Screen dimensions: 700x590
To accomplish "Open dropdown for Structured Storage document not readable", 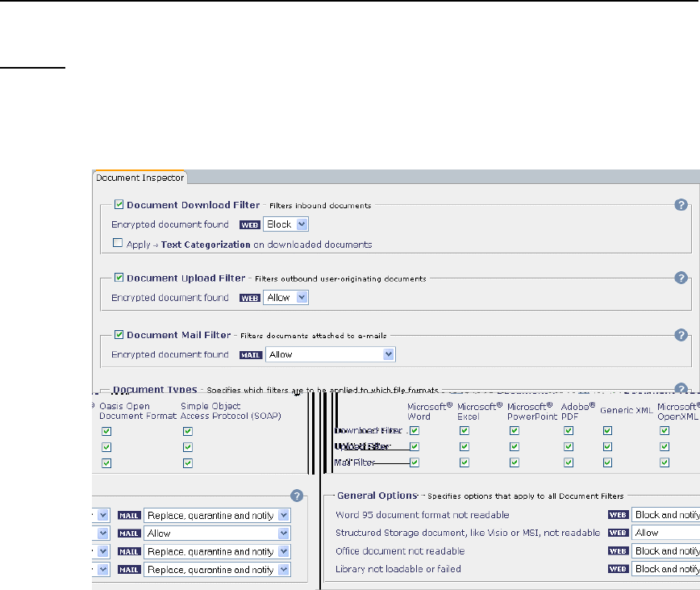I will click(665, 533).
